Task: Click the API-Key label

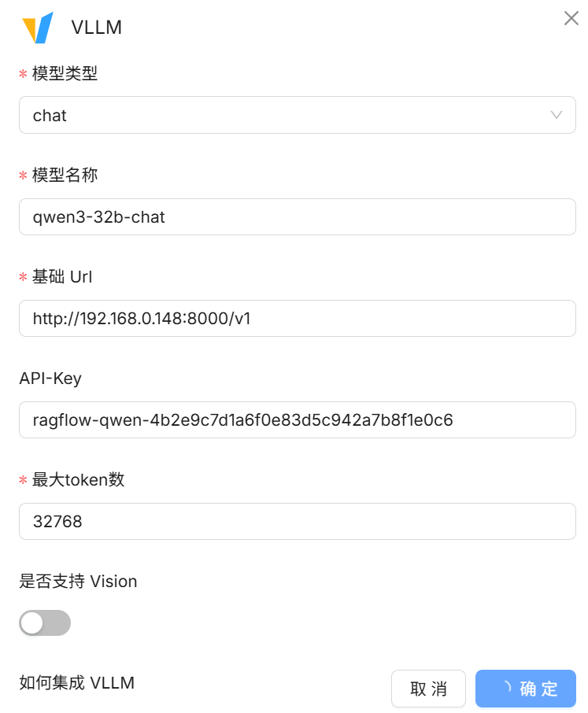Action: (50, 378)
